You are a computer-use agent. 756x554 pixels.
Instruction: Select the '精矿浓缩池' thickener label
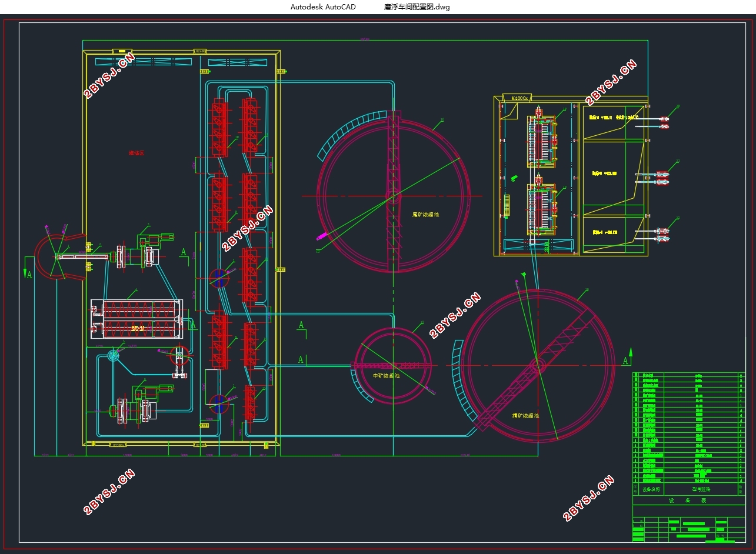click(525, 415)
